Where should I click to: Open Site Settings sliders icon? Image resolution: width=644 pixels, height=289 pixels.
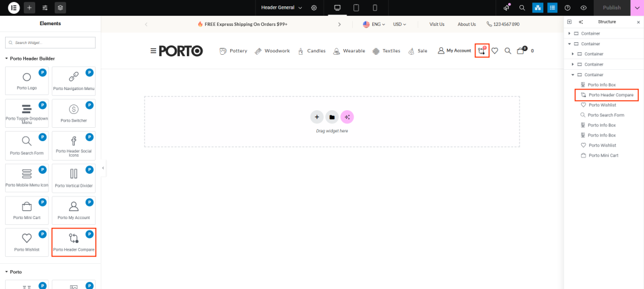coord(45,8)
